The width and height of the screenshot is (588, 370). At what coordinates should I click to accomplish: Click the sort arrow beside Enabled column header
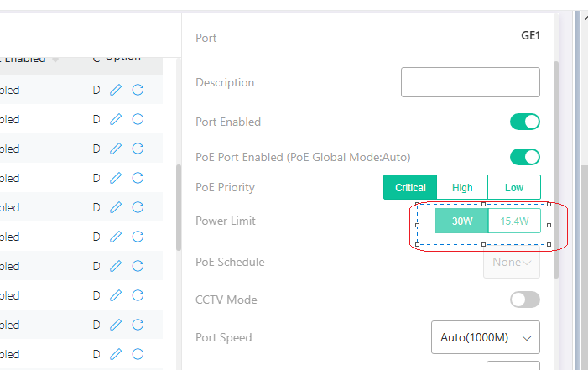[56, 59]
